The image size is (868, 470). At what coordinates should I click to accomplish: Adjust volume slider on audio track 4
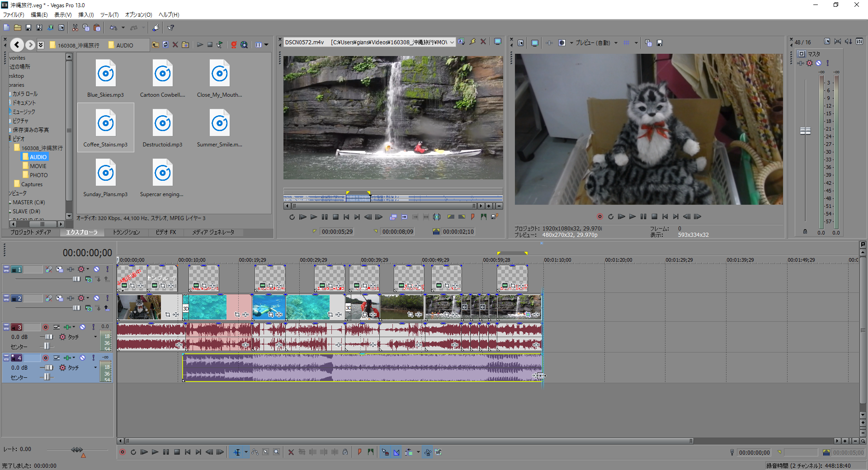click(x=49, y=368)
